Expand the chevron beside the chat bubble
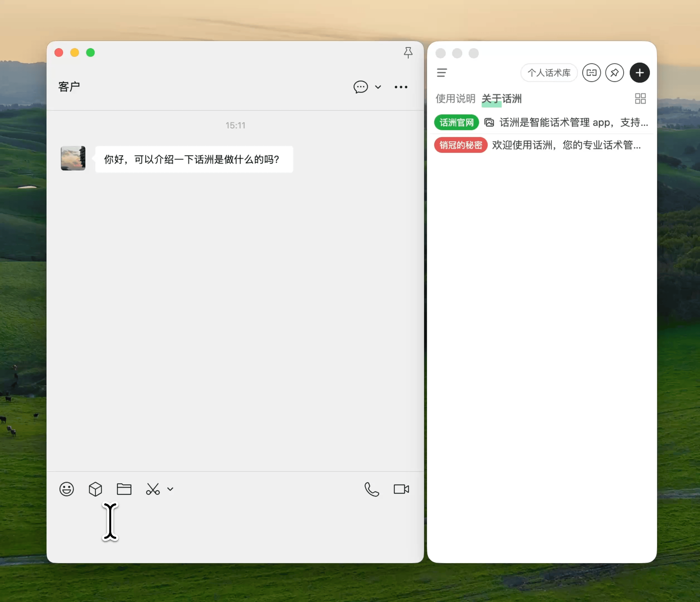700x602 pixels. tap(378, 87)
